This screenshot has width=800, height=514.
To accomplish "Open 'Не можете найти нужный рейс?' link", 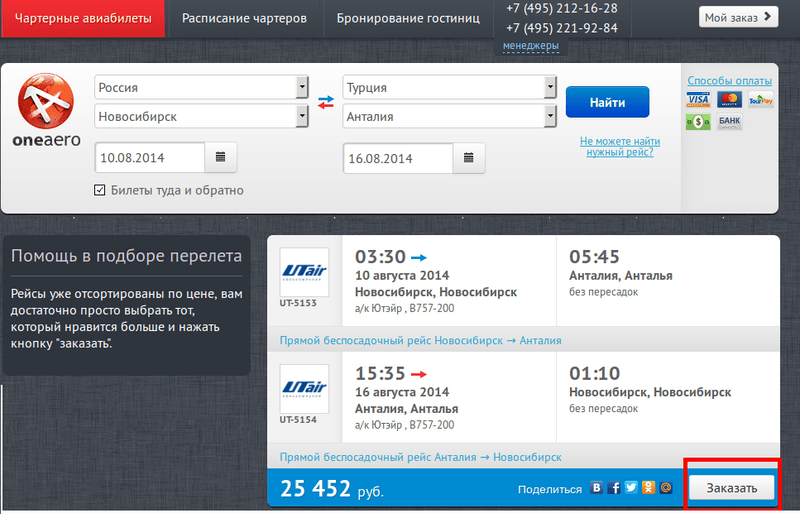I will pyautogui.click(x=619, y=147).
